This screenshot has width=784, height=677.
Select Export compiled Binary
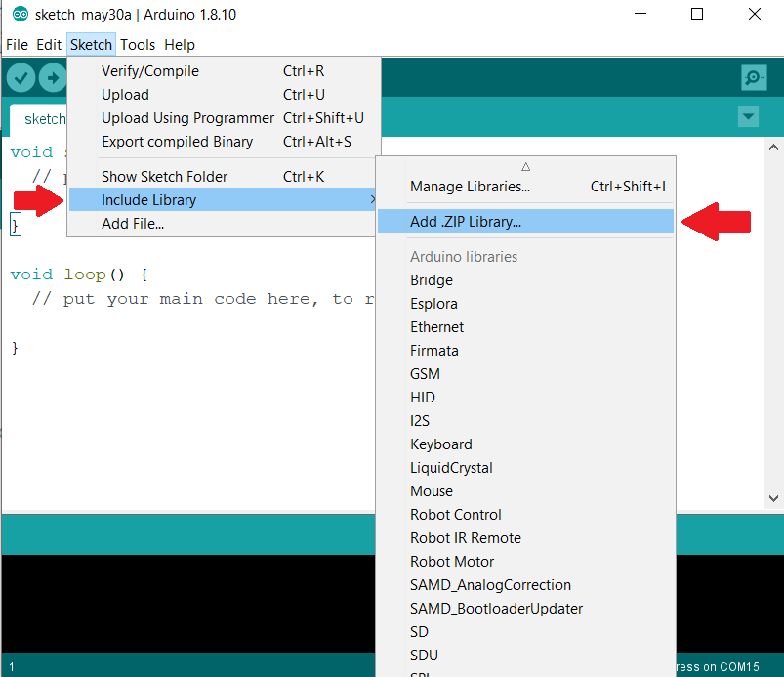point(224,142)
